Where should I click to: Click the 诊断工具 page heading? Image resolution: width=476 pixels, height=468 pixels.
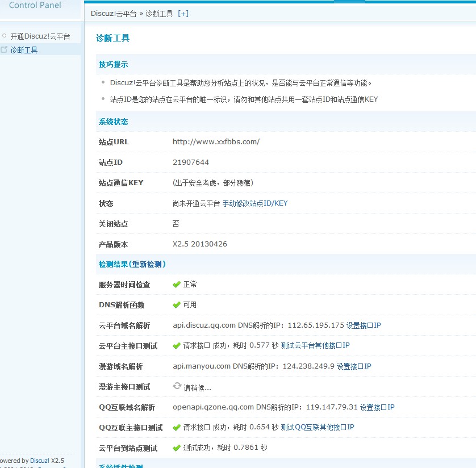(112, 38)
